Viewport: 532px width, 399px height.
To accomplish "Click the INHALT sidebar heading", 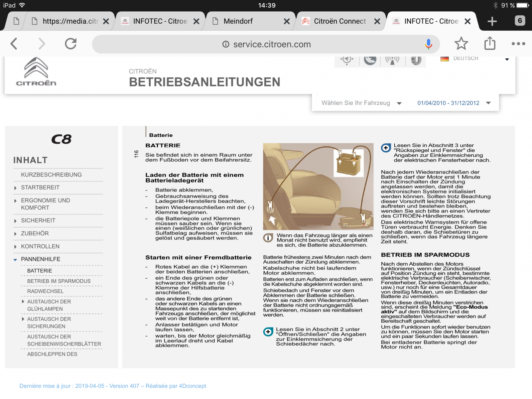I will [x=30, y=160].
